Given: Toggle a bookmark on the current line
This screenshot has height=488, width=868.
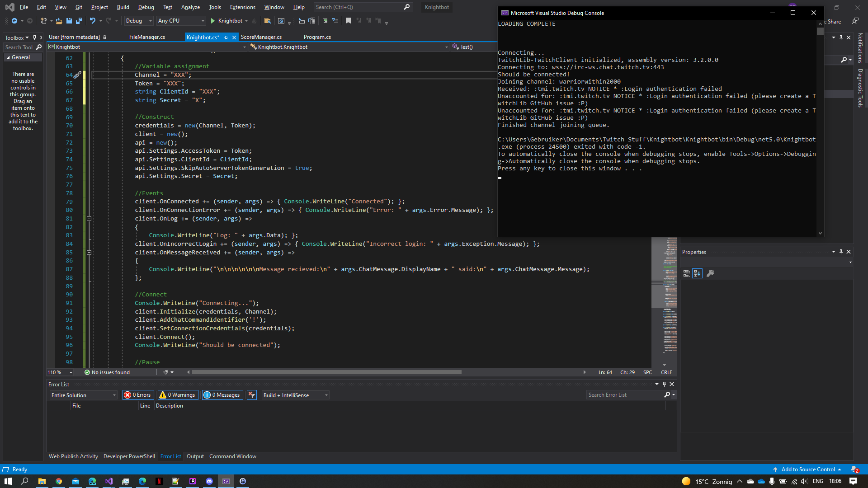Looking at the screenshot, I should point(348,21).
